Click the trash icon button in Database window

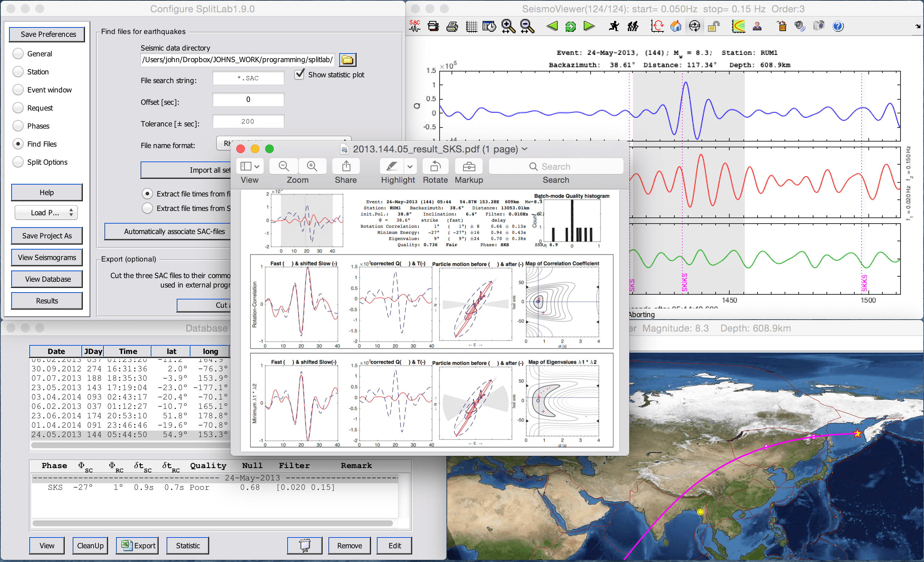point(305,545)
